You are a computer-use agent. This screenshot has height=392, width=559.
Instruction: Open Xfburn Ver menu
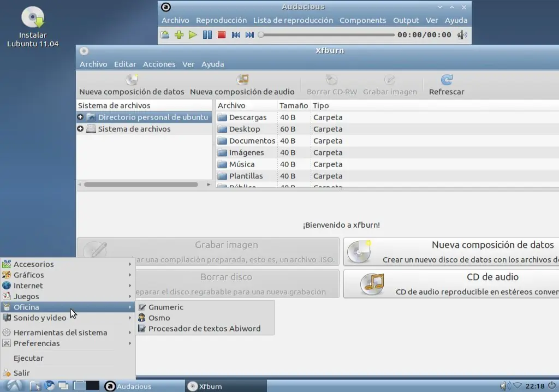pyautogui.click(x=188, y=64)
